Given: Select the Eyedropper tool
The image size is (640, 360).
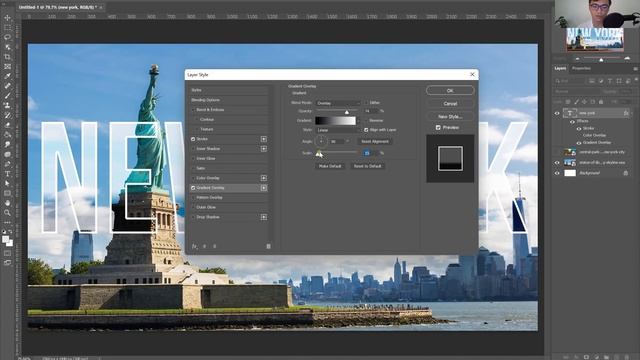Looking at the screenshot, I should (x=7, y=76).
